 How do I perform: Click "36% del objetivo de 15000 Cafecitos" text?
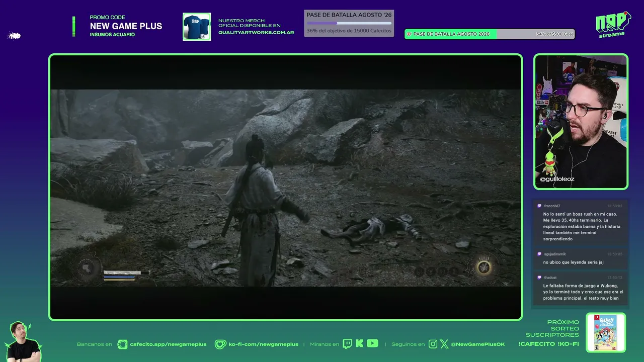click(349, 31)
